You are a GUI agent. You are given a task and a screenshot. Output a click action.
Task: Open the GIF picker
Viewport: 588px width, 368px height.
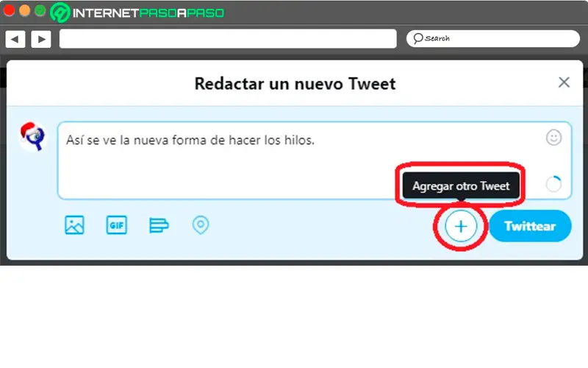(117, 225)
